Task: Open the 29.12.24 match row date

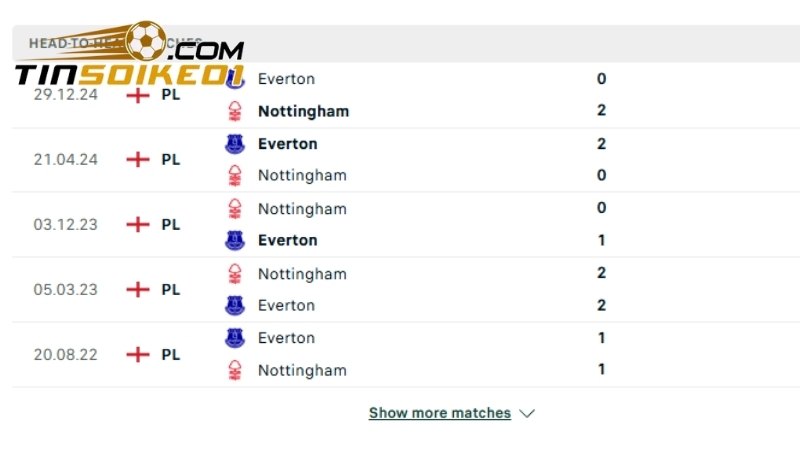Action: pos(65,94)
